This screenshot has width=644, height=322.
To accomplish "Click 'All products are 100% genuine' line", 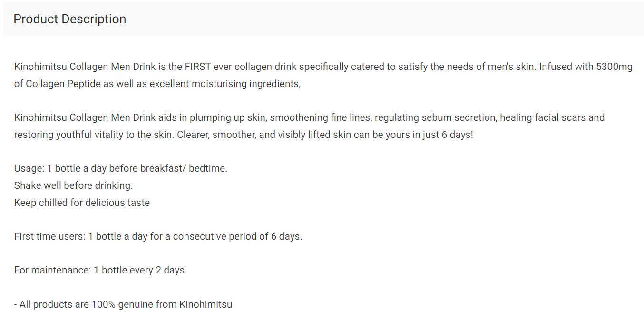I will point(123,304).
